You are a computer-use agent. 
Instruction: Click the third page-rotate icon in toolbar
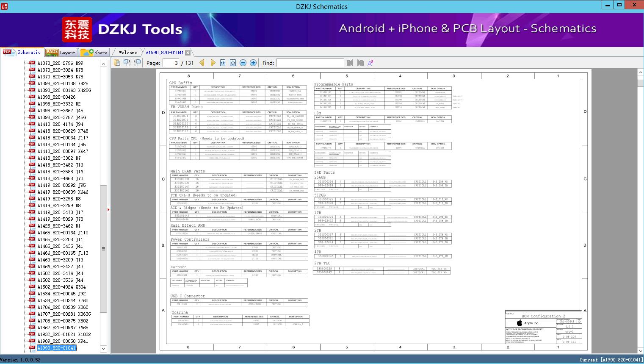point(137,63)
